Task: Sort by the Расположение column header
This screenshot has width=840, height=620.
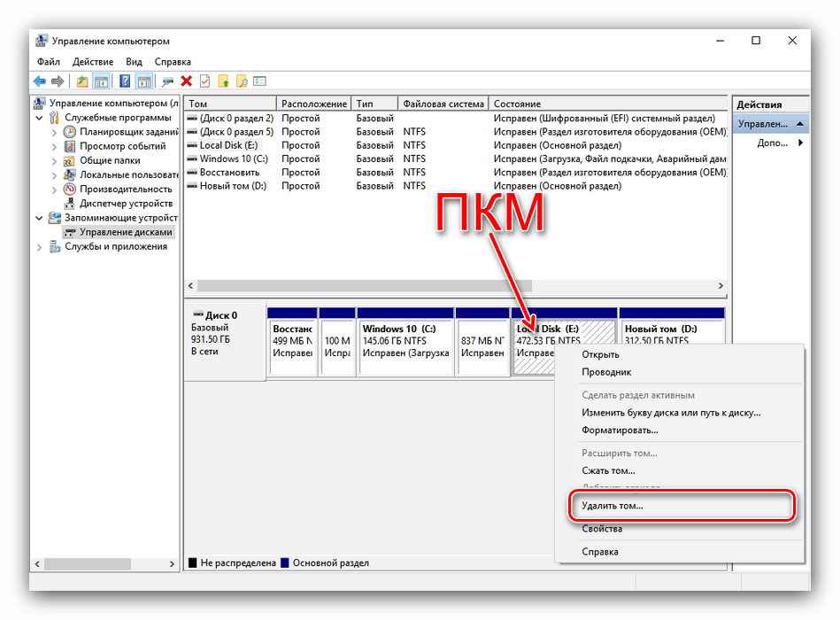Action: click(314, 104)
